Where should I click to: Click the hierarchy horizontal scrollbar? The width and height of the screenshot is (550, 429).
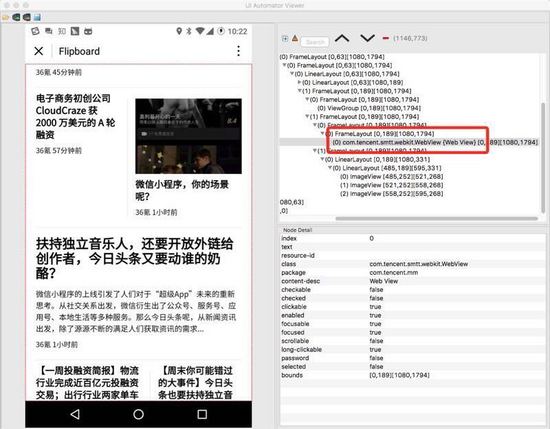pyautogui.click(x=436, y=219)
